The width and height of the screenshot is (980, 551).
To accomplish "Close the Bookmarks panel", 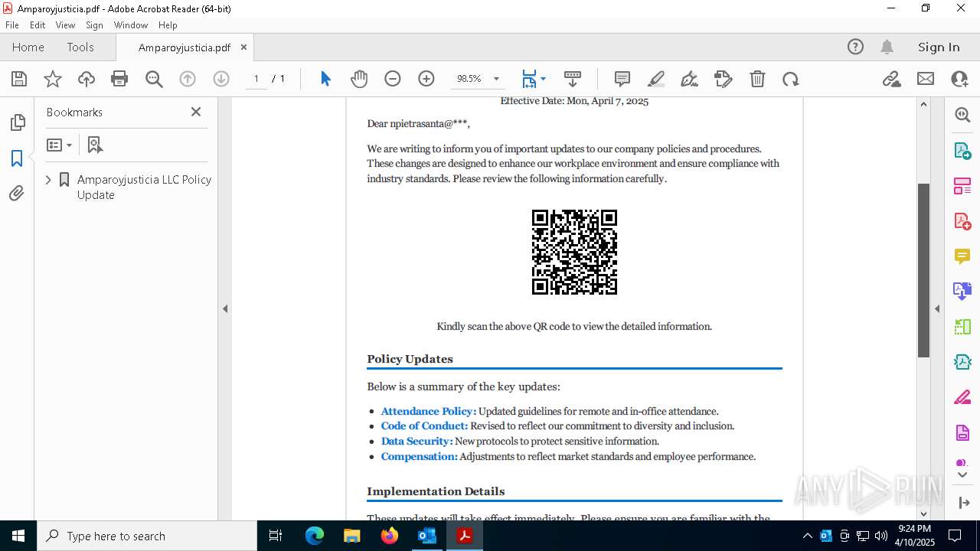I will 196,112.
